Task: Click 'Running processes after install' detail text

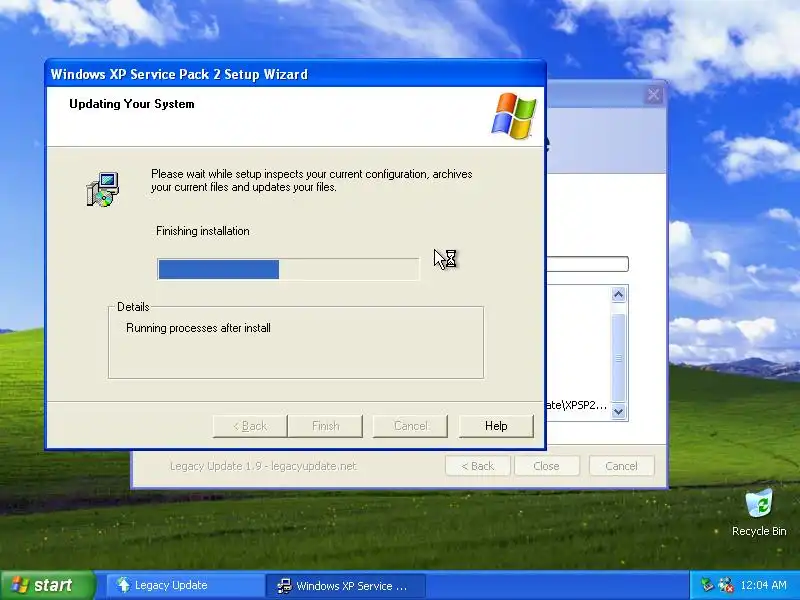Action: (x=198, y=328)
